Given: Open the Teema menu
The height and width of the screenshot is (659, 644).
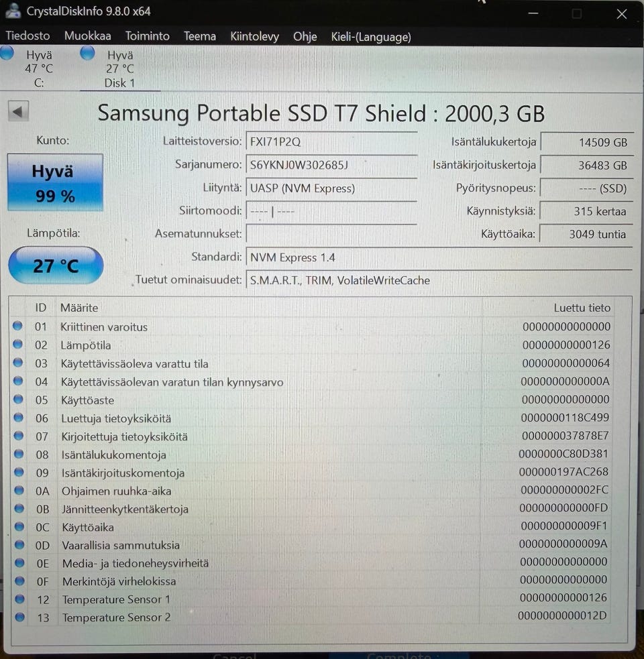Looking at the screenshot, I should click(200, 36).
